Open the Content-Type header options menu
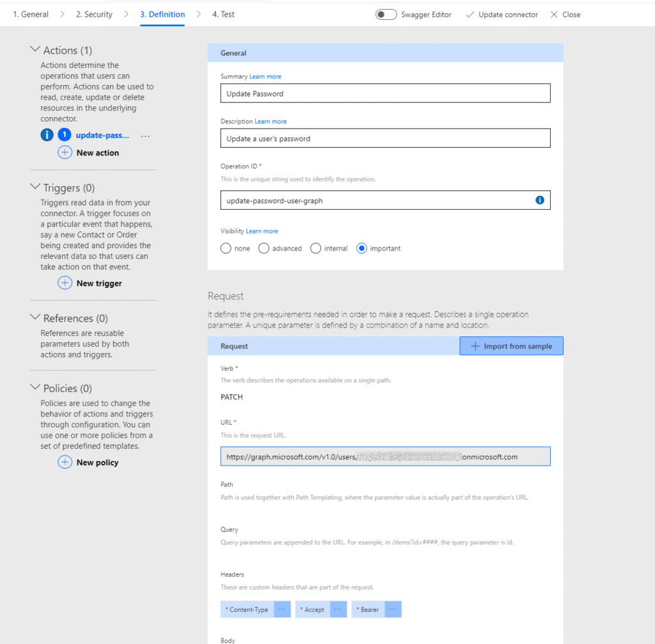Viewport: 655px width, 644px height. pyautogui.click(x=282, y=609)
